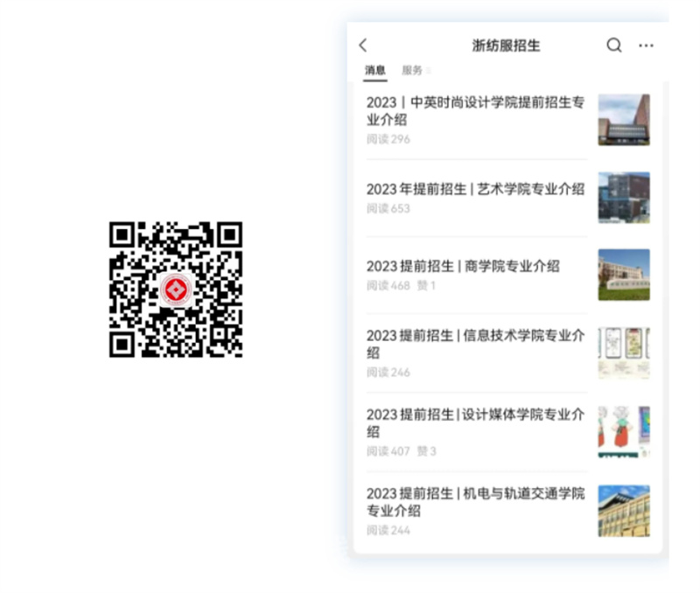Screen dimensions: 700x593
Task: Click the read count 阅读 244
Action: [x=388, y=530]
